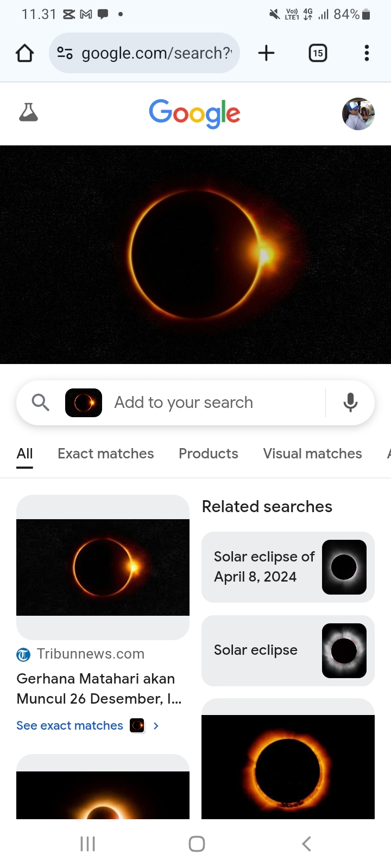Tap the See exact matches link
This screenshot has width=391, height=868.
[70, 725]
